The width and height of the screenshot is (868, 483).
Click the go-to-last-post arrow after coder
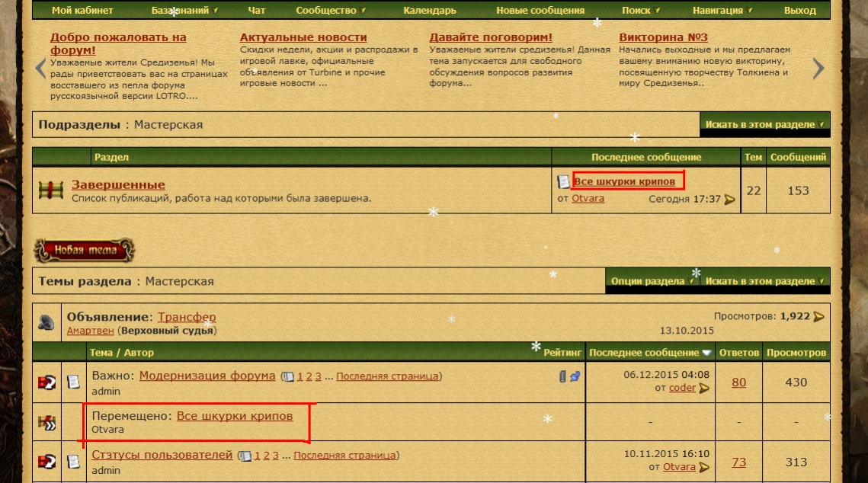(x=704, y=389)
